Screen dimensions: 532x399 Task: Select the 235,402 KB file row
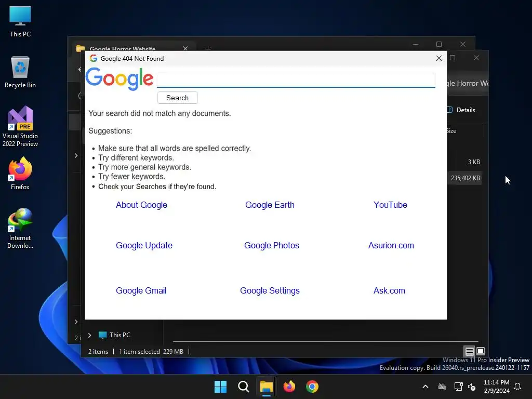click(x=464, y=178)
